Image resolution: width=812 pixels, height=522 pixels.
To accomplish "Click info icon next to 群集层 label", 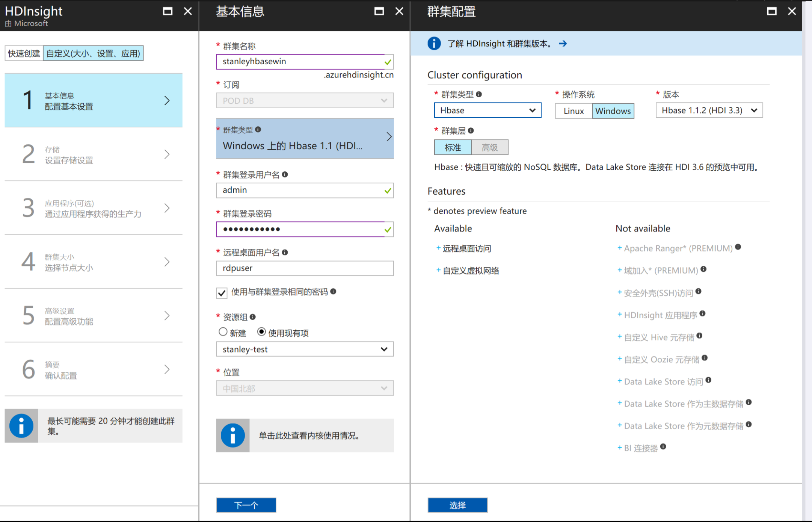I will (471, 130).
